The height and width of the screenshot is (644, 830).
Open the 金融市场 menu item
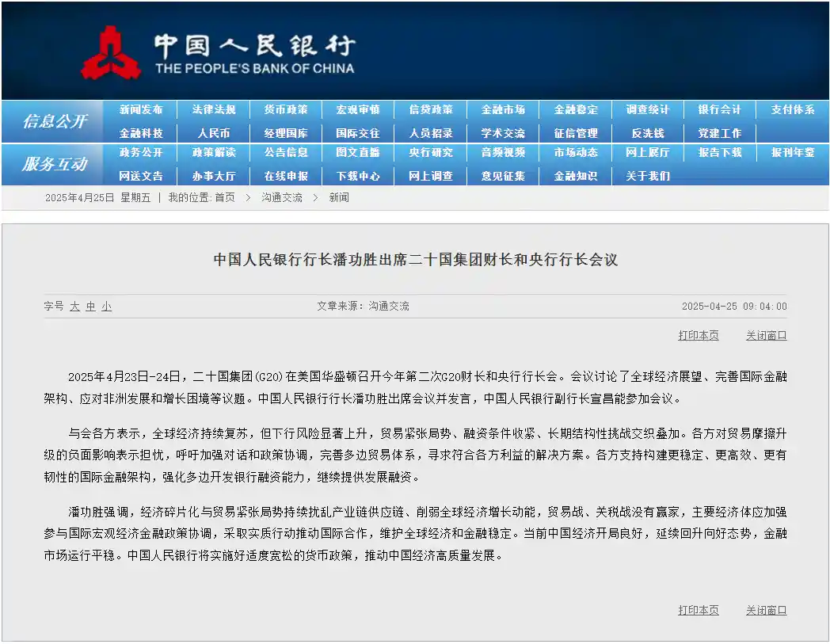click(502, 109)
